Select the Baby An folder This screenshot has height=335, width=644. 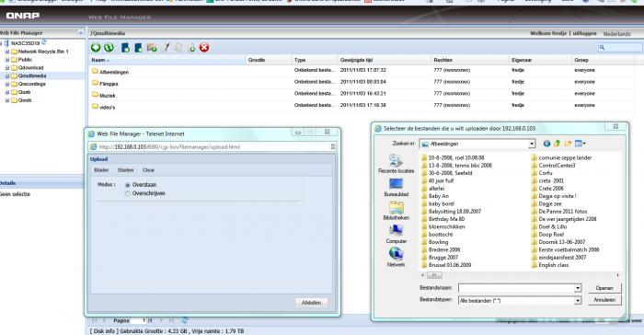click(x=435, y=196)
